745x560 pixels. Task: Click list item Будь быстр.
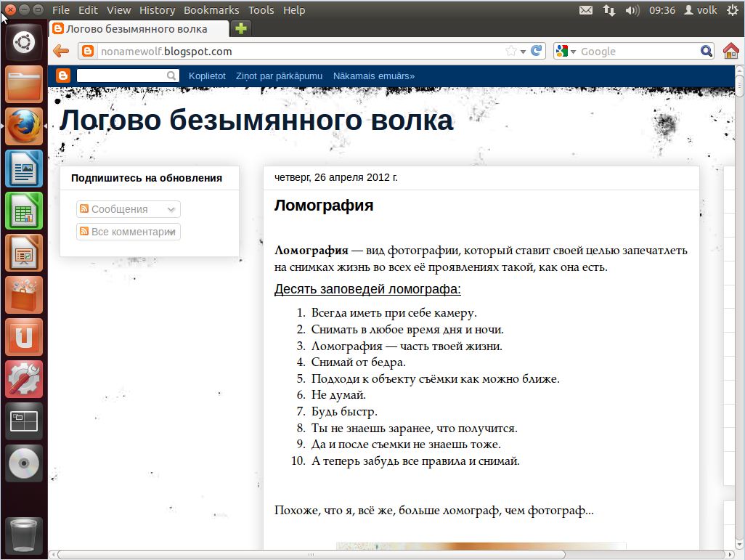point(344,412)
